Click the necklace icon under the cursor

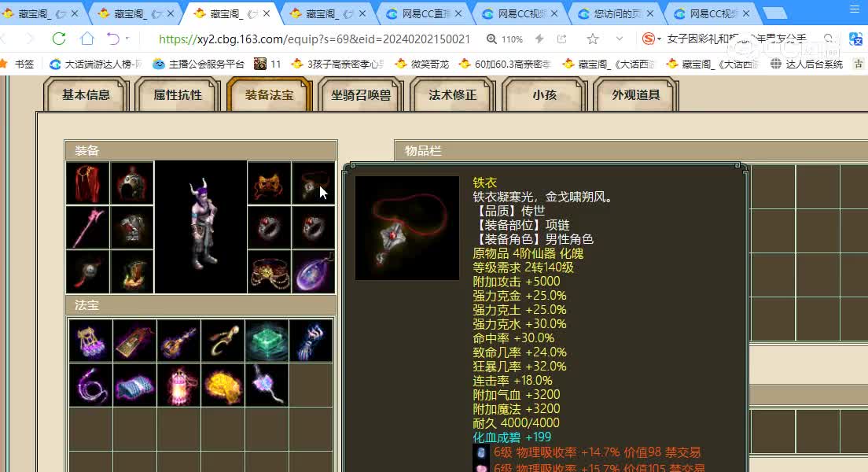pyautogui.click(x=314, y=183)
